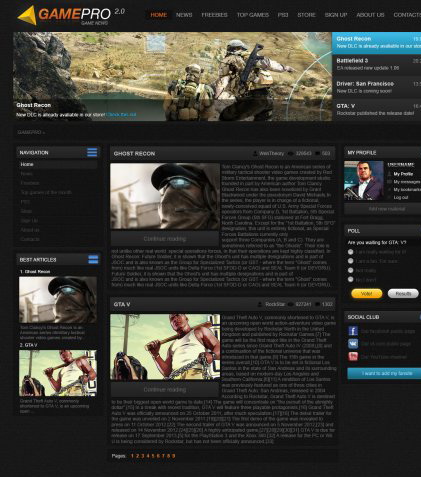421x477 pixels.
Task: Click the profile avatar picture
Action: pos(364,180)
